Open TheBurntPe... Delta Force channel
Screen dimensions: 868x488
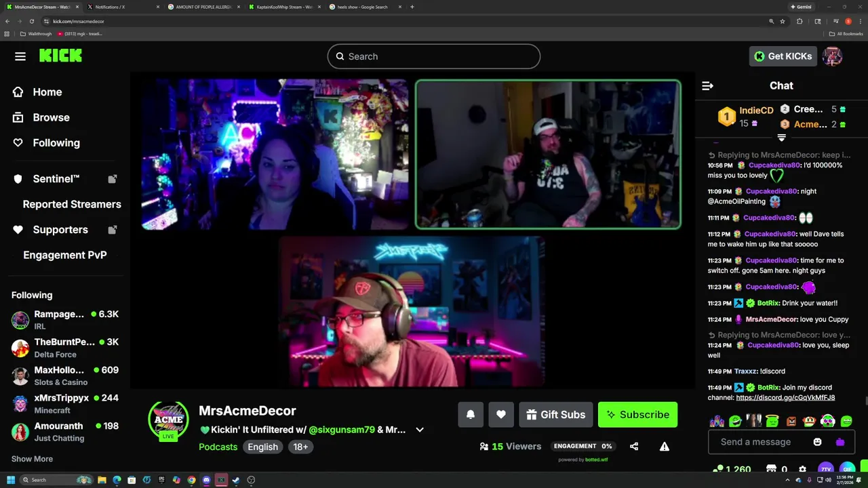point(65,348)
